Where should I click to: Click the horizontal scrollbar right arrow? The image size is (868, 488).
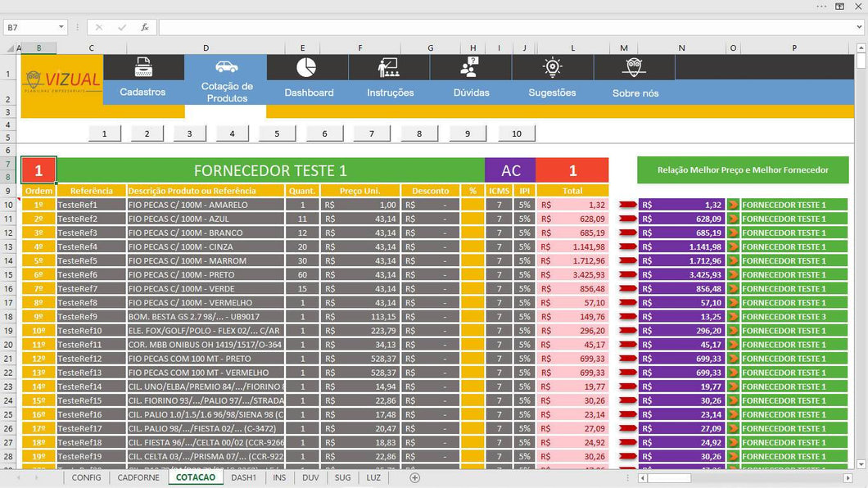848,477
